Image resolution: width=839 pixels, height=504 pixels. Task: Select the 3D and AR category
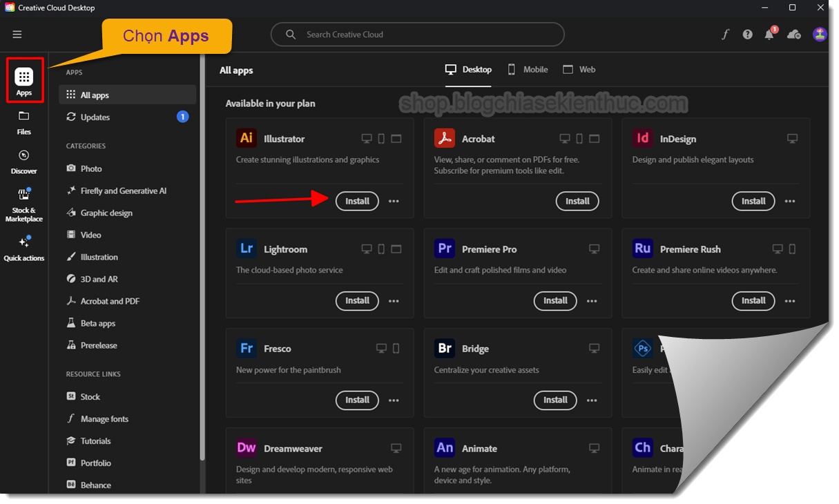coord(92,279)
